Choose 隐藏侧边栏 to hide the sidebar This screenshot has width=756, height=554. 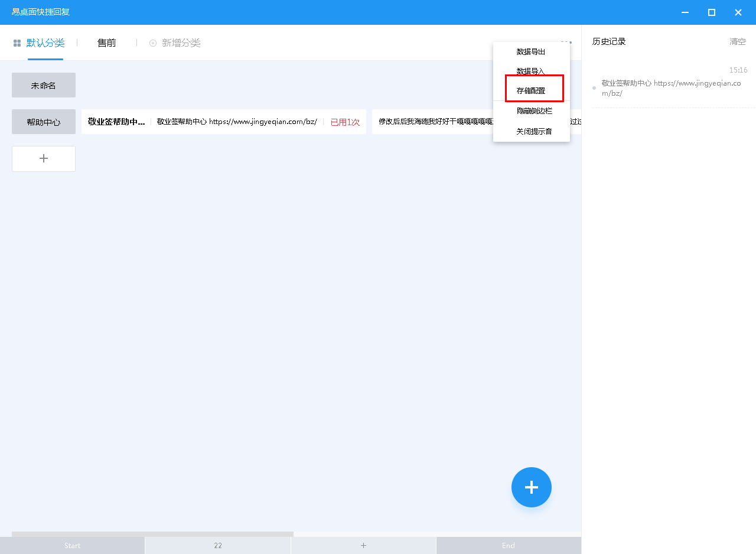[531, 110]
